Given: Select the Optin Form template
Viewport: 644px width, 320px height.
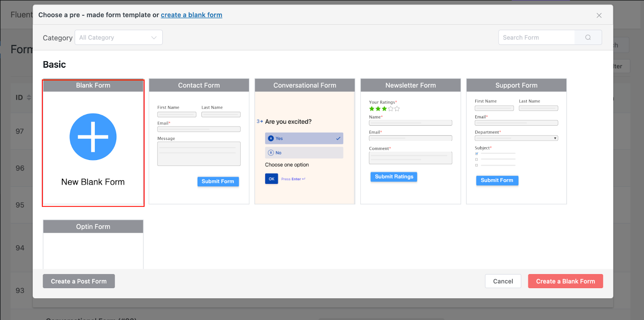Looking at the screenshot, I should (93, 244).
